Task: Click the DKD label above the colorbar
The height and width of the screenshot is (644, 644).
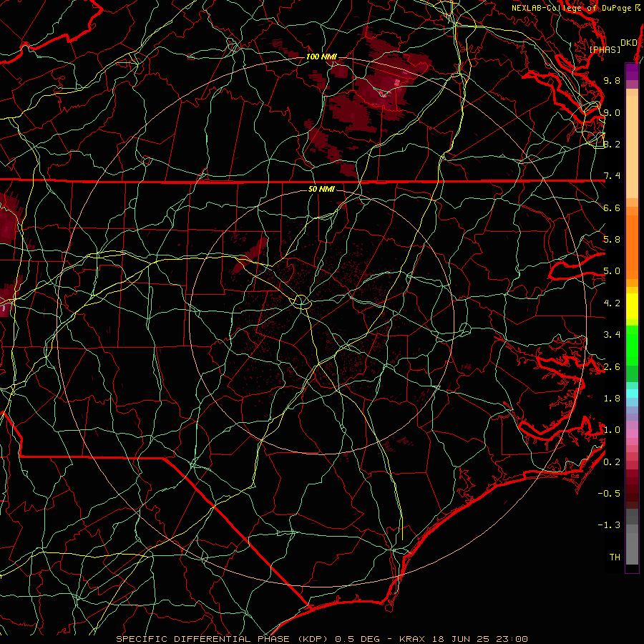Action: pos(628,42)
